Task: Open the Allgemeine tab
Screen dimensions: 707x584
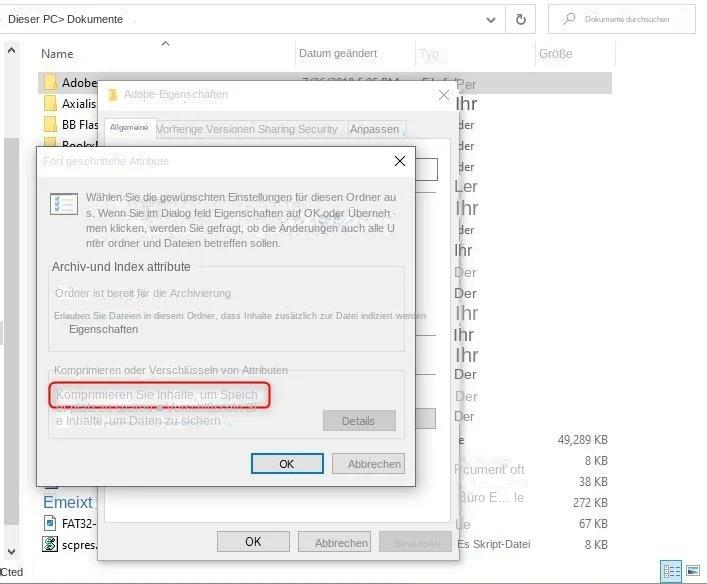Action: 129,128
